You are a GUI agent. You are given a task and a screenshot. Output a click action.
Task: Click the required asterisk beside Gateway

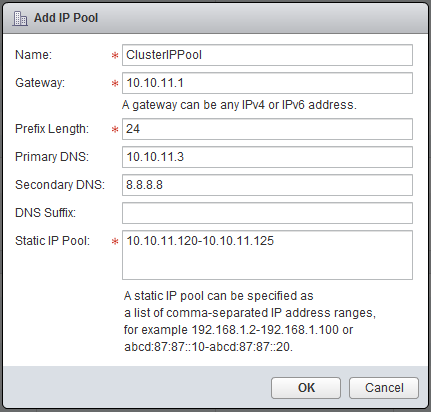tap(115, 83)
